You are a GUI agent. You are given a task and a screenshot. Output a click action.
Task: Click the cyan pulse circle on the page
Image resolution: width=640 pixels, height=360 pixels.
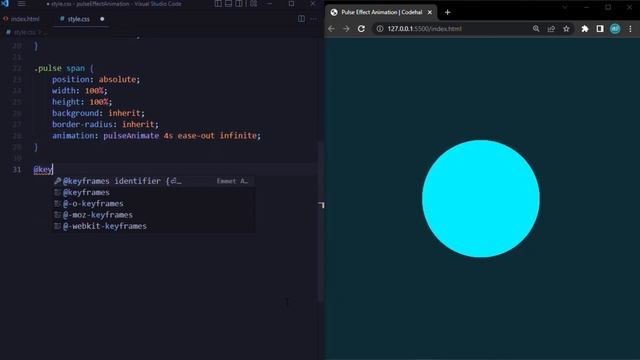[481, 199]
